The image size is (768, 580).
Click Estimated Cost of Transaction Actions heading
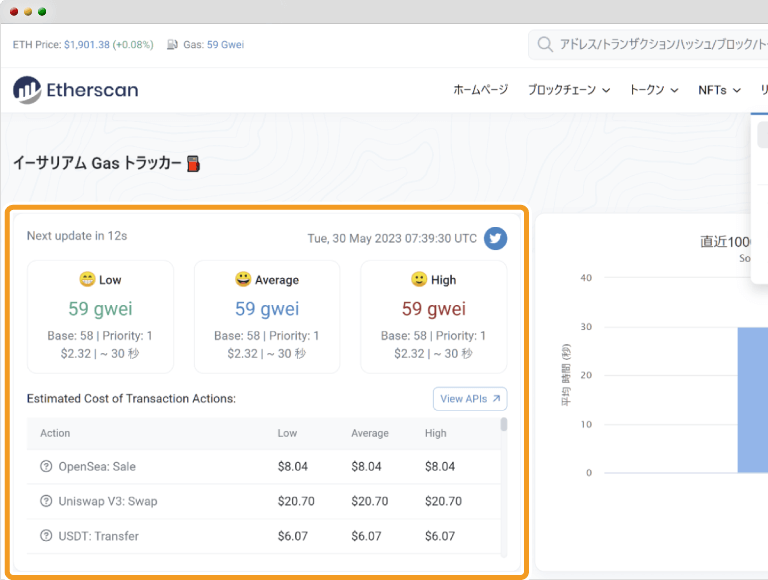pyautogui.click(x=131, y=399)
